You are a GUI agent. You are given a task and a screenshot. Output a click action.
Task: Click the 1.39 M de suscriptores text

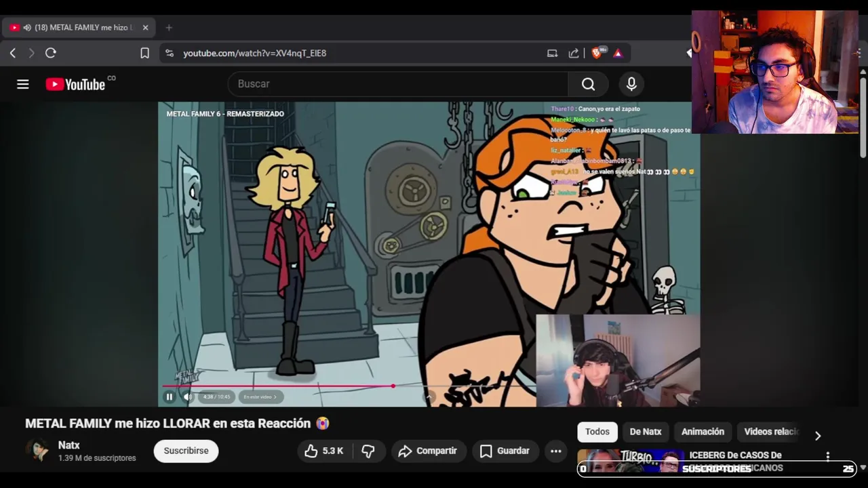pyautogui.click(x=97, y=458)
